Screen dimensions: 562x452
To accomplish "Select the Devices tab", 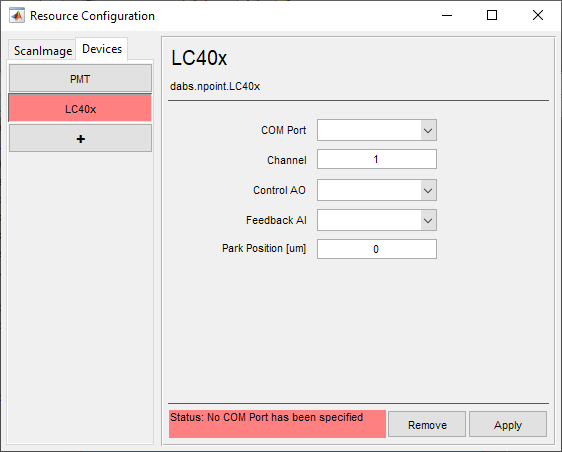I will pyautogui.click(x=102, y=49).
